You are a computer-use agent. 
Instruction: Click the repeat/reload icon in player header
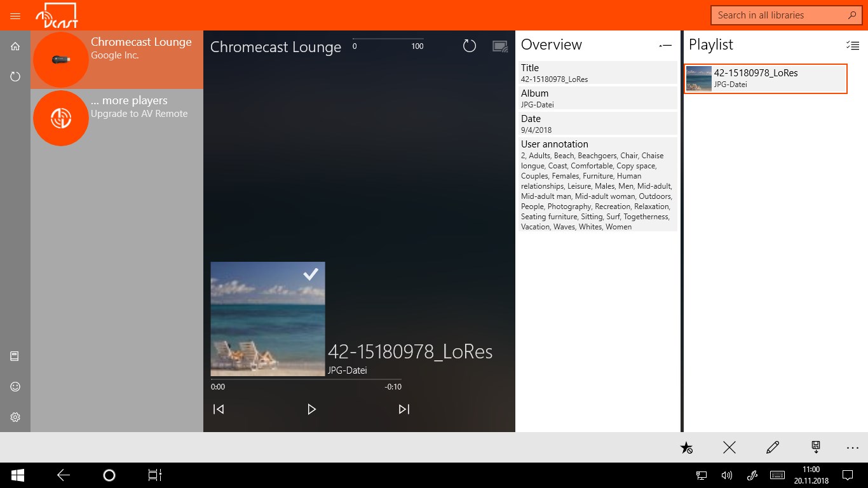click(x=470, y=46)
